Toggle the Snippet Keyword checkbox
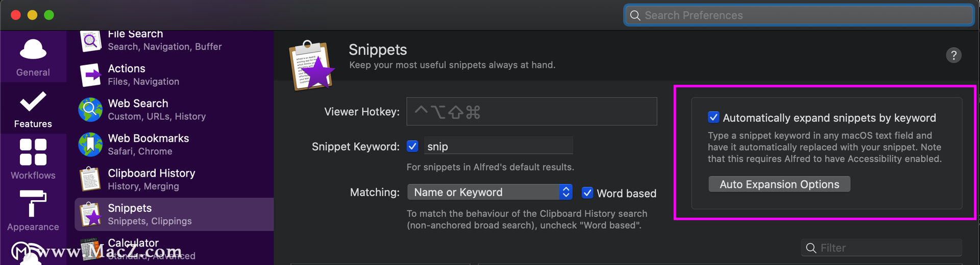This screenshot has height=265, width=980. [x=412, y=147]
